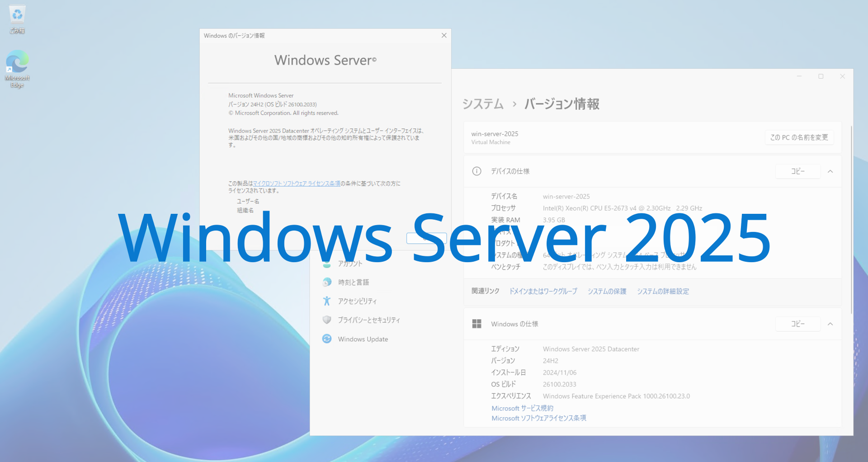Maximize the Settings window

pyautogui.click(x=821, y=76)
